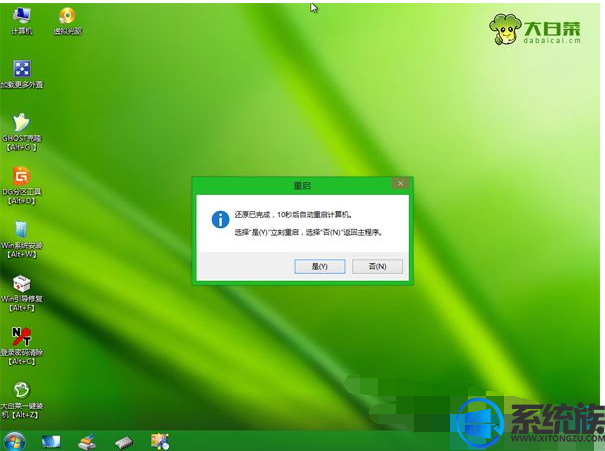Click the 还原已完成 message text

[x=293, y=215]
